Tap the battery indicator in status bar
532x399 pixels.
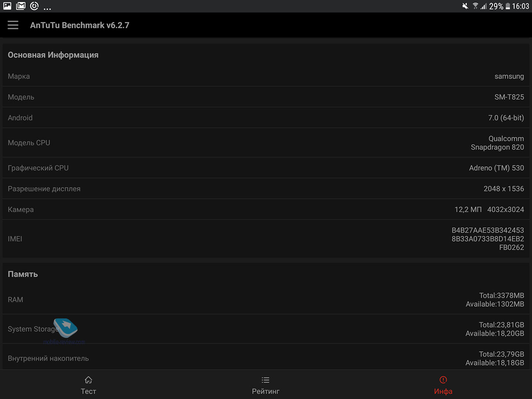pyautogui.click(x=507, y=6)
